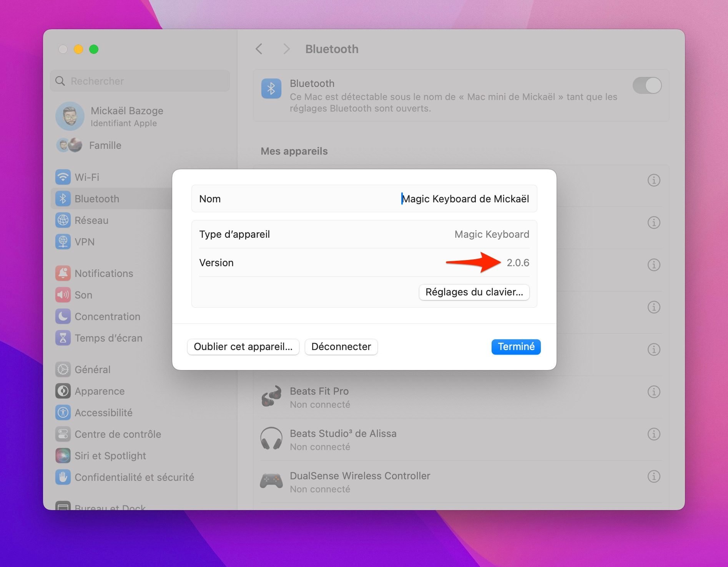Click the yellow minimize window button
Viewport: 728px width, 567px height.
[78, 49]
